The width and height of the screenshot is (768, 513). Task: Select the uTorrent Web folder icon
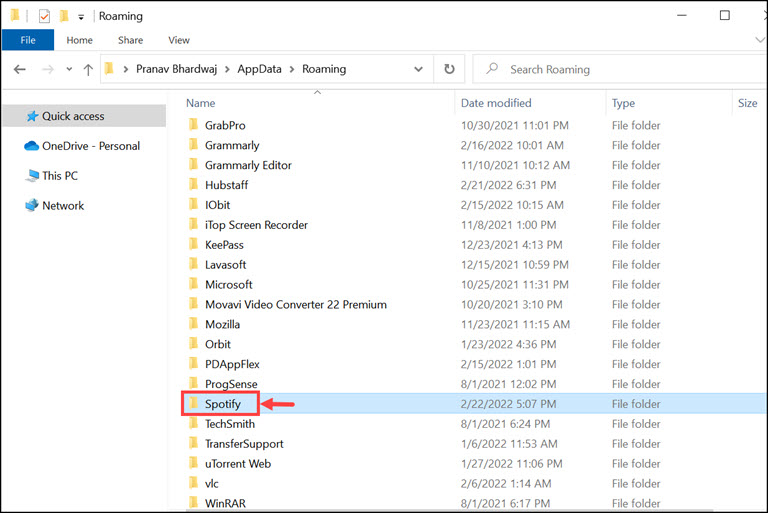click(x=193, y=463)
